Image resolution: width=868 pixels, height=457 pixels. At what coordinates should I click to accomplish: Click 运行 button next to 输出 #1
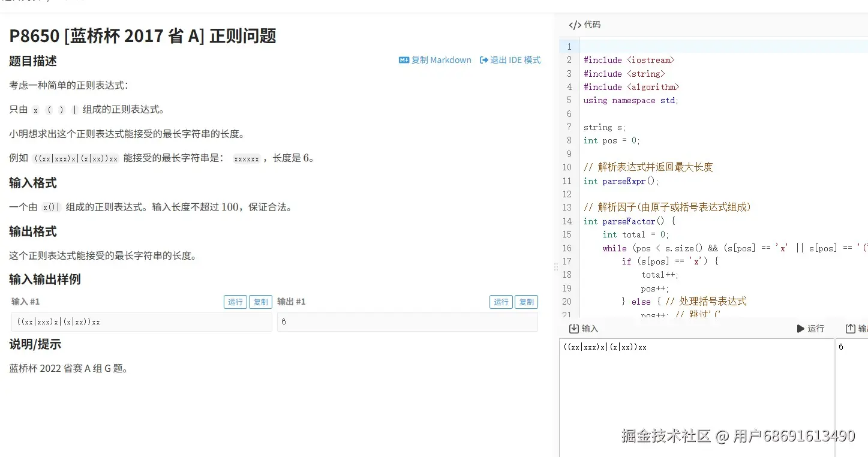click(x=501, y=302)
